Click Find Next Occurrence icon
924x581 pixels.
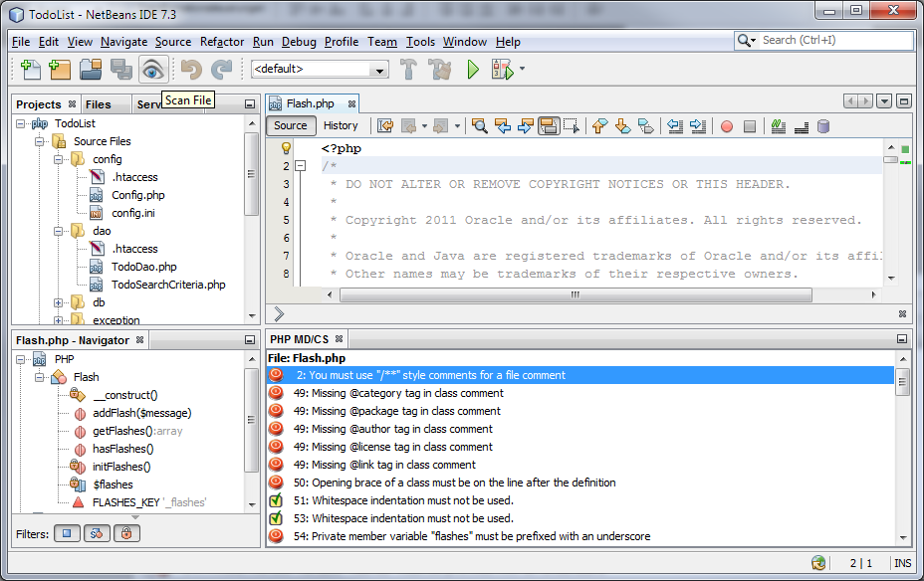pos(526,126)
